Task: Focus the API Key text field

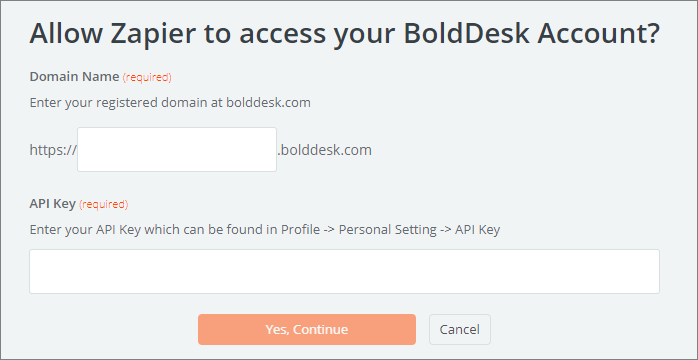Action: [344, 271]
